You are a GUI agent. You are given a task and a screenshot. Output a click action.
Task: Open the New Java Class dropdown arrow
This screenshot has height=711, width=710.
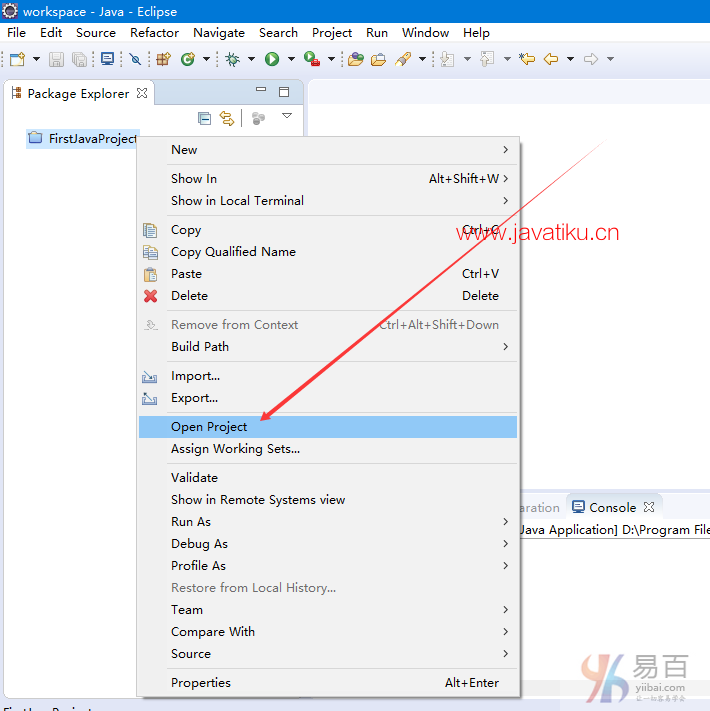[x=206, y=59]
